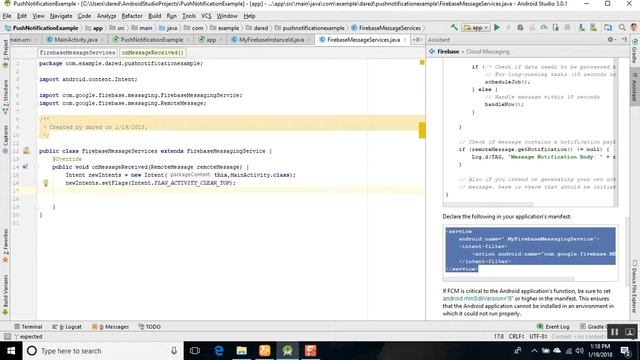Open the Build Variants tool window

[5, 295]
